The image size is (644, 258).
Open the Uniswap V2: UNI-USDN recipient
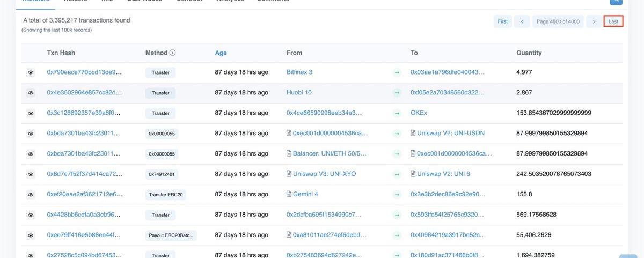[x=451, y=133]
